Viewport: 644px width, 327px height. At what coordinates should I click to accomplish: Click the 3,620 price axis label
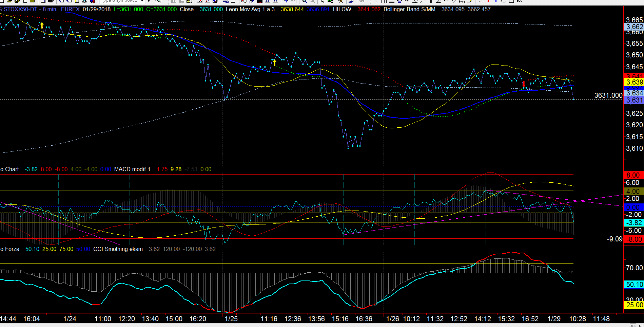click(635, 125)
